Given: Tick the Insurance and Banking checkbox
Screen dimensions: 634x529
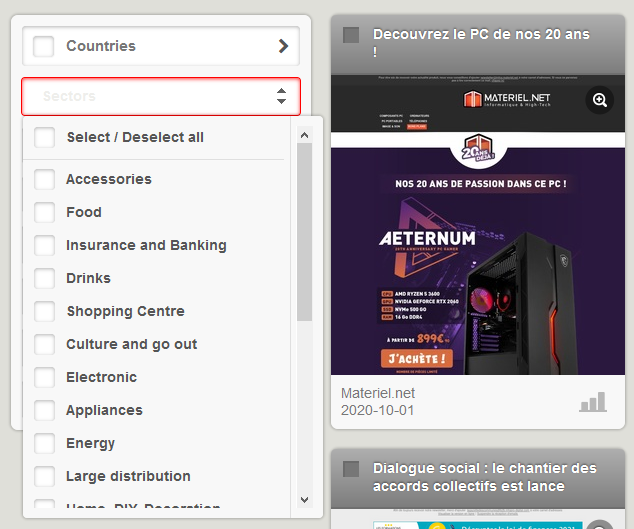Looking at the screenshot, I should 45,246.
